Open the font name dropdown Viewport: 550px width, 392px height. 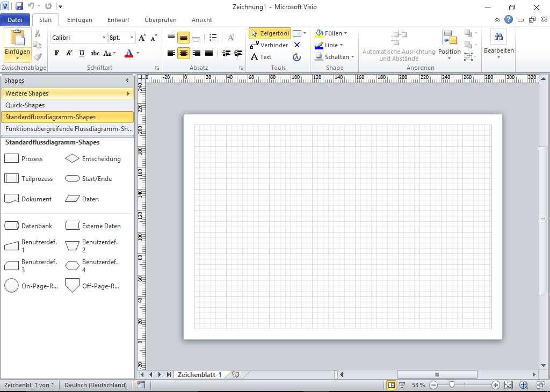pyautogui.click(x=104, y=38)
